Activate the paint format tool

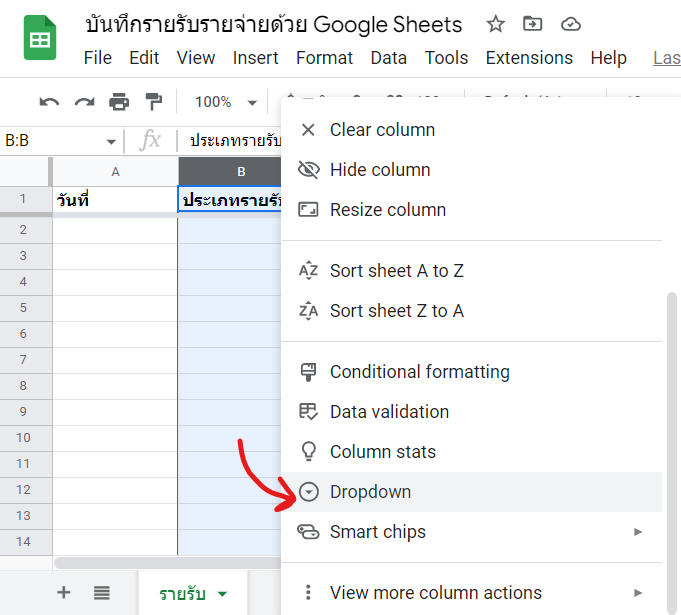(x=153, y=102)
